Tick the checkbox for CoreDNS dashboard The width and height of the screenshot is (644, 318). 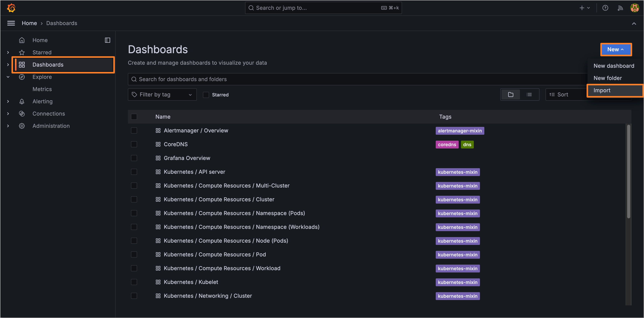coord(134,144)
